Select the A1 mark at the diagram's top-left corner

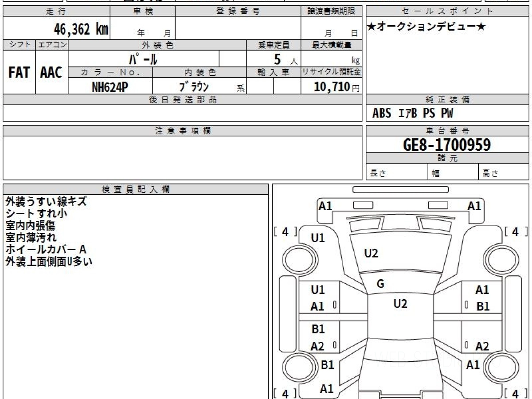tap(326, 206)
